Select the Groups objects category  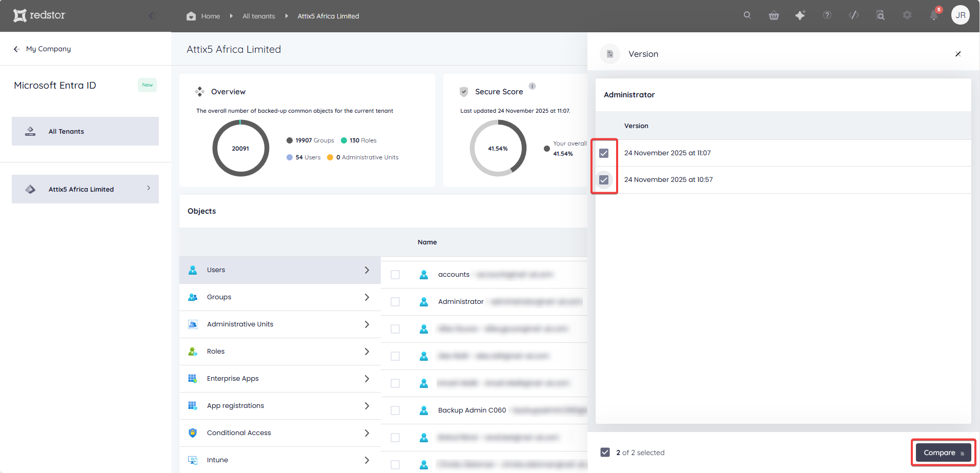coord(280,297)
